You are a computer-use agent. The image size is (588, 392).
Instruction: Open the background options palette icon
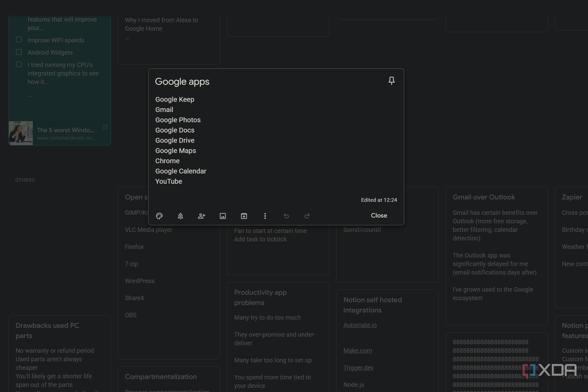tap(159, 216)
